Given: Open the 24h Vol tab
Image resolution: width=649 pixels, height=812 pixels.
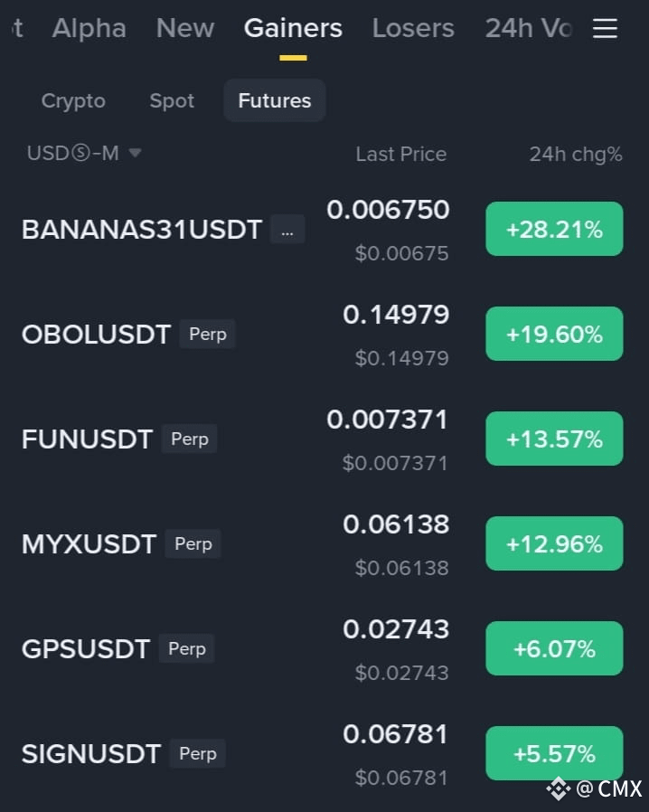Looking at the screenshot, I should tap(528, 28).
